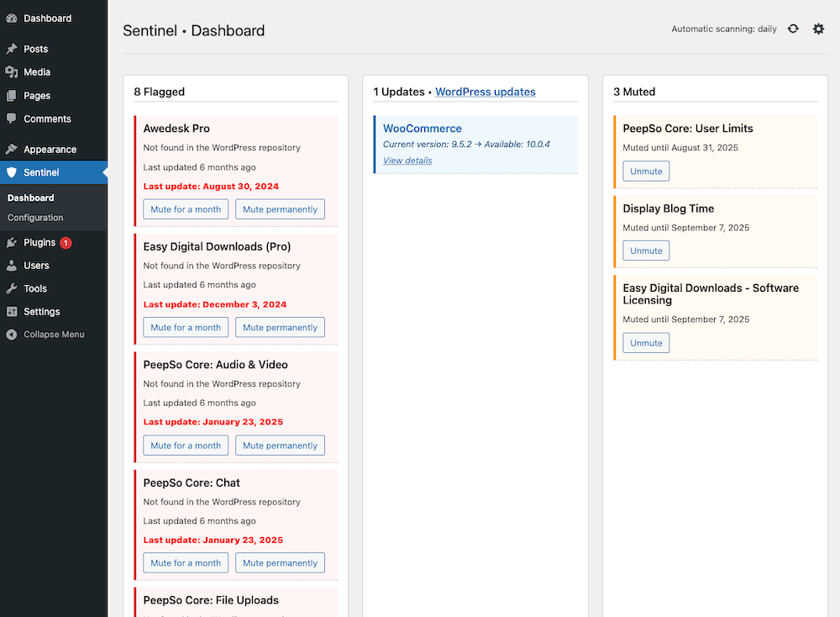The height and width of the screenshot is (617, 840).
Task: Go to Pages in sidebar
Action: pyautogui.click(x=37, y=96)
